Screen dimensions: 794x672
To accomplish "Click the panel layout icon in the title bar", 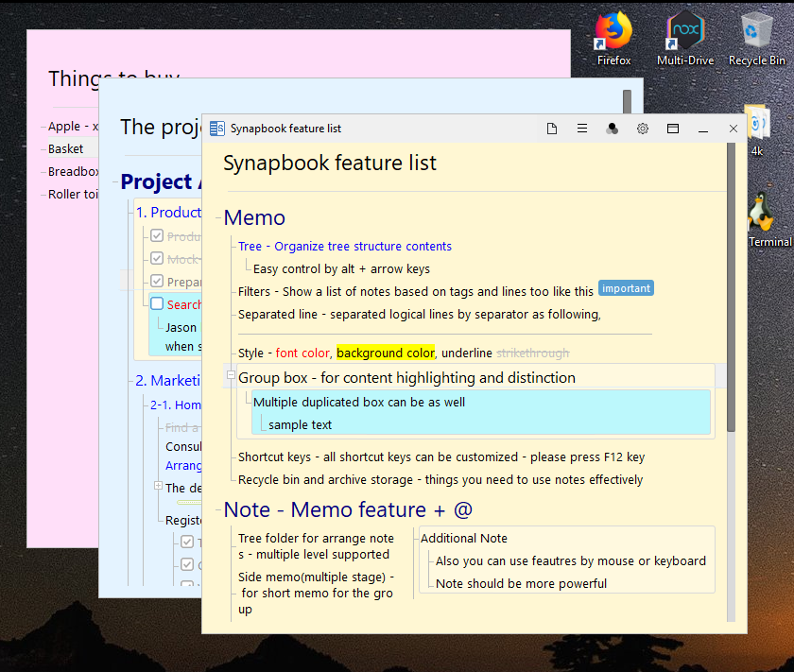I will (673, 129).
